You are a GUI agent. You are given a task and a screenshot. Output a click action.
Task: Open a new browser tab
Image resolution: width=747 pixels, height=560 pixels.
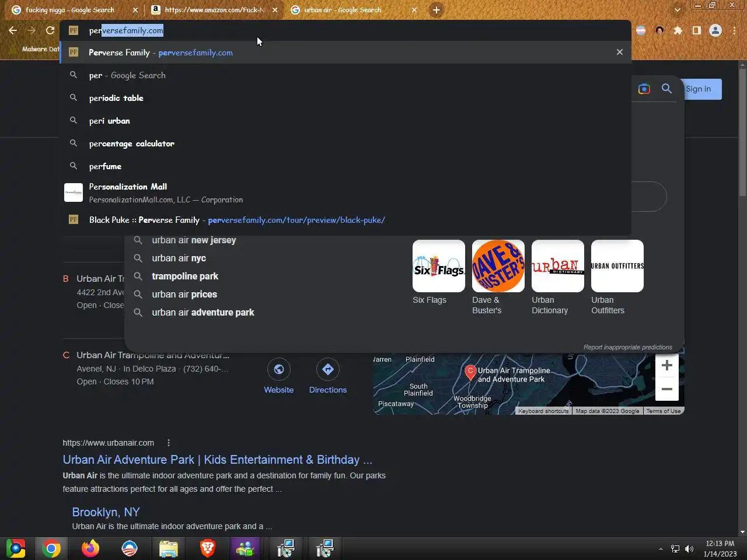pos(436,10)
